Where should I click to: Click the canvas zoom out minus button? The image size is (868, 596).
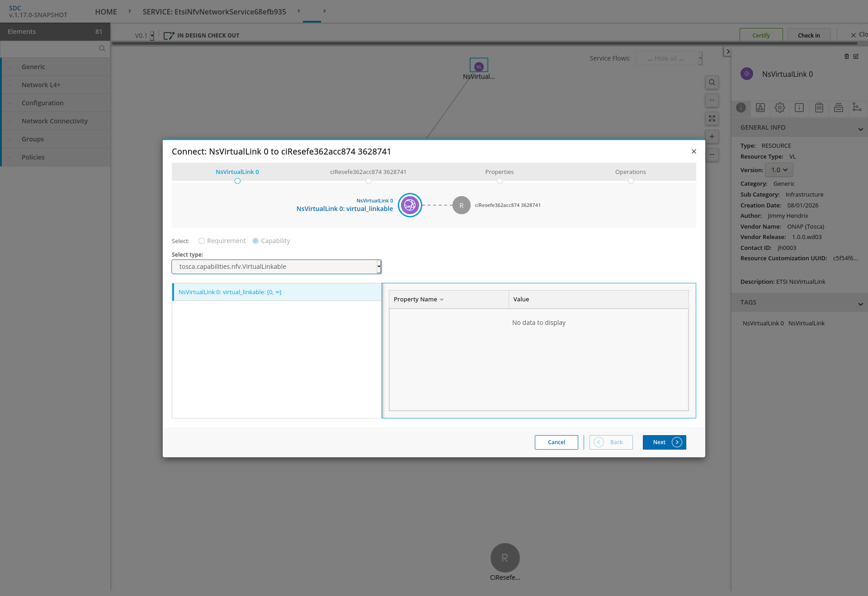pyautogui.click(x=712, y=155)
